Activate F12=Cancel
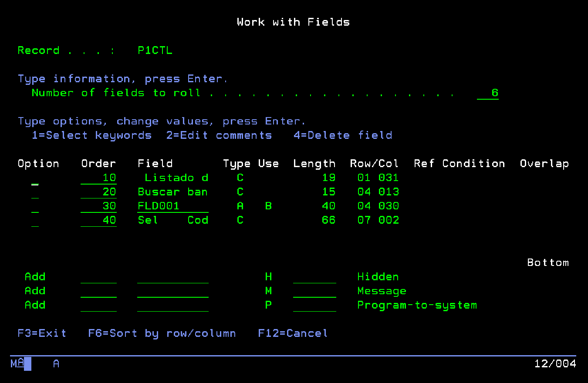This screenshot has height=383, width=588. [x=293, y=333]
